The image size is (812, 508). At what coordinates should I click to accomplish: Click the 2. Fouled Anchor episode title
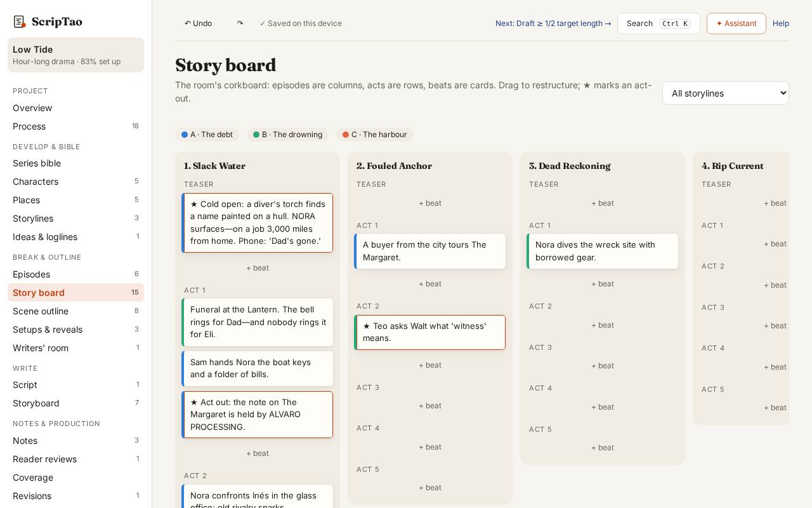point(394,166)
